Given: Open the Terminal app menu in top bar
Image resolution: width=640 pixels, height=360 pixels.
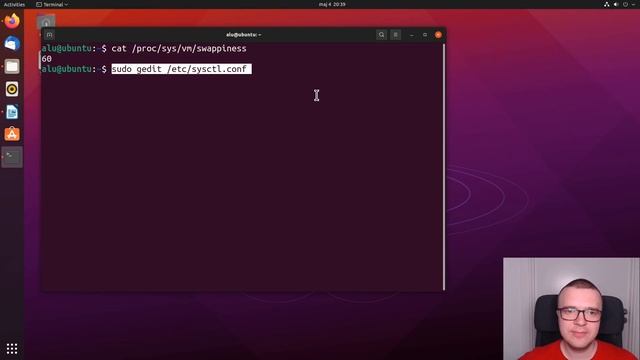Looking at the screenshot, I should tap(52, 4).
